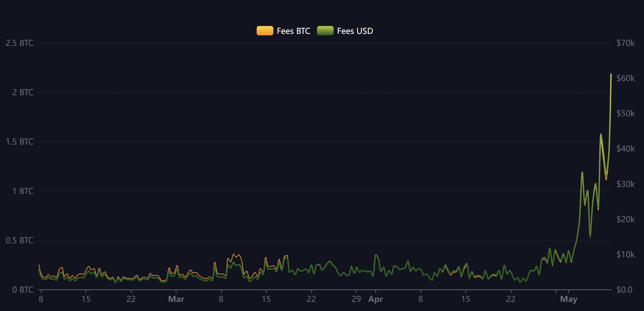Image resolution: width=644 pixels, height=311 pixels.
Task: Select the May x-axis label
Action: (x=569, y=299)
